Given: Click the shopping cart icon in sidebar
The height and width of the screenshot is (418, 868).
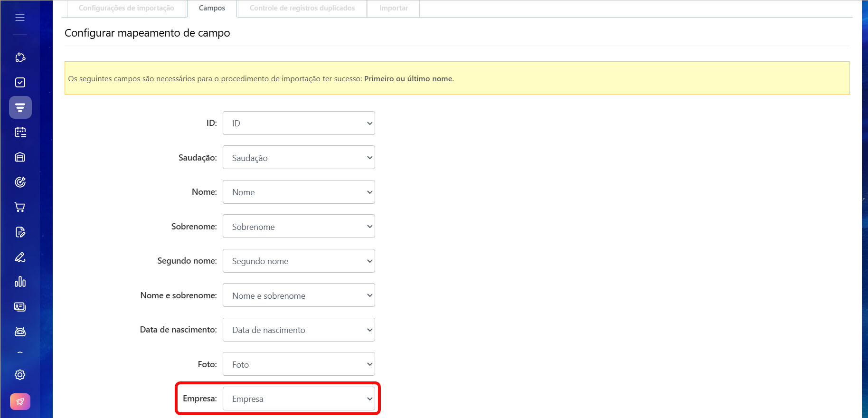Looking at the screenshot, I should click(x=20, y=207).
